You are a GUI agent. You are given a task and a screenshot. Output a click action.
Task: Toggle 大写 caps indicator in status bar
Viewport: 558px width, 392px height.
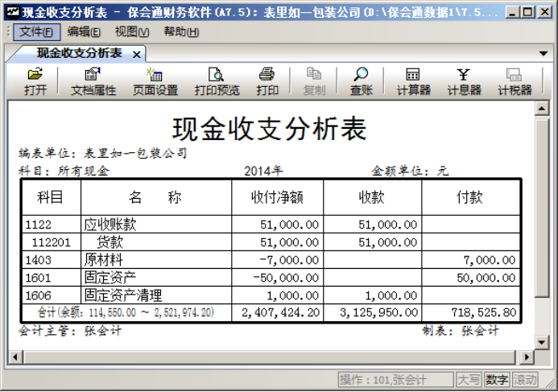[469, 380]
